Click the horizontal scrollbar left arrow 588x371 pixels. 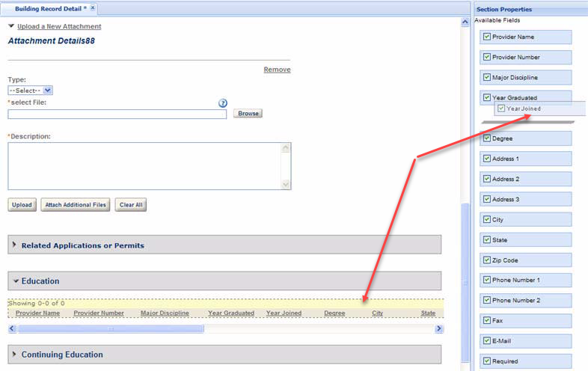tap(12, 328)
